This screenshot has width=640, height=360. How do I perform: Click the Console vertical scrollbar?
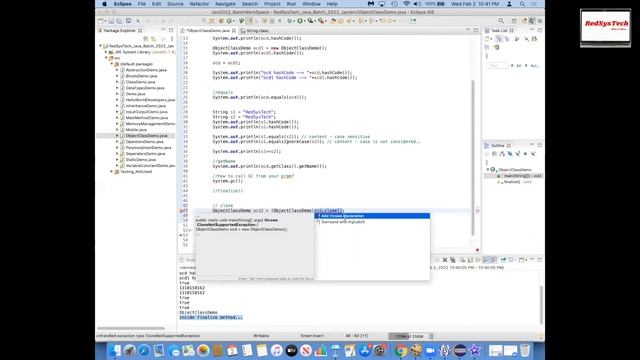[x=542, y=304]
